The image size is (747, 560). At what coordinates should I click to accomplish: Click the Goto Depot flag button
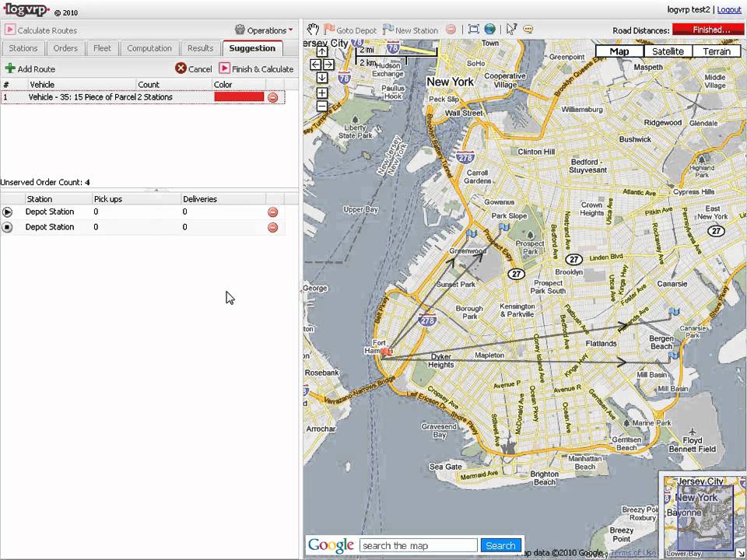tap(350, 30)
